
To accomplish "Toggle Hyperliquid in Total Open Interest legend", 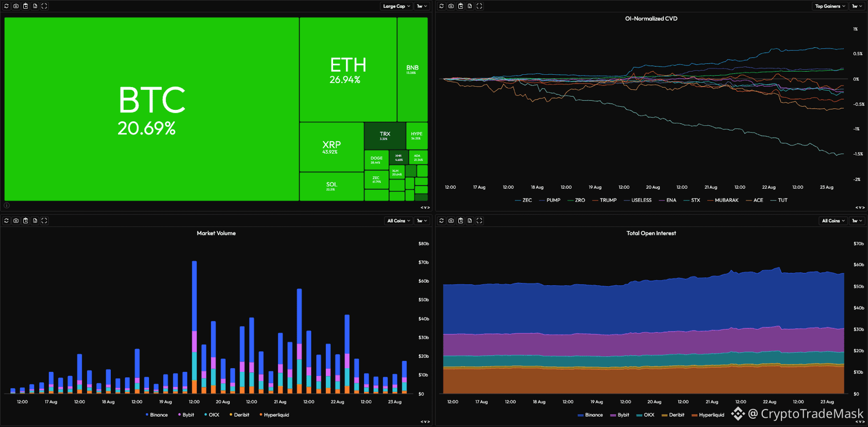I will 708,415.
